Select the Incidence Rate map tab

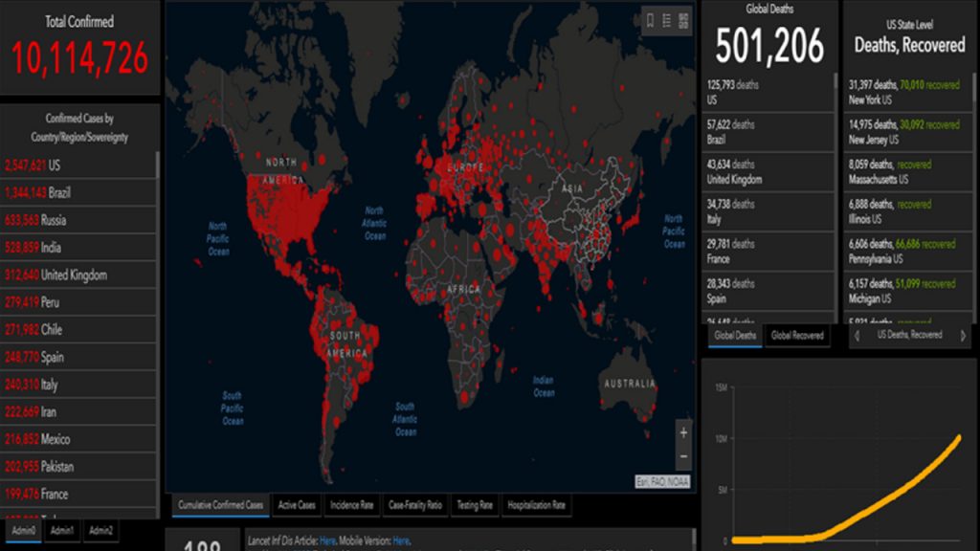click(350, 505)
